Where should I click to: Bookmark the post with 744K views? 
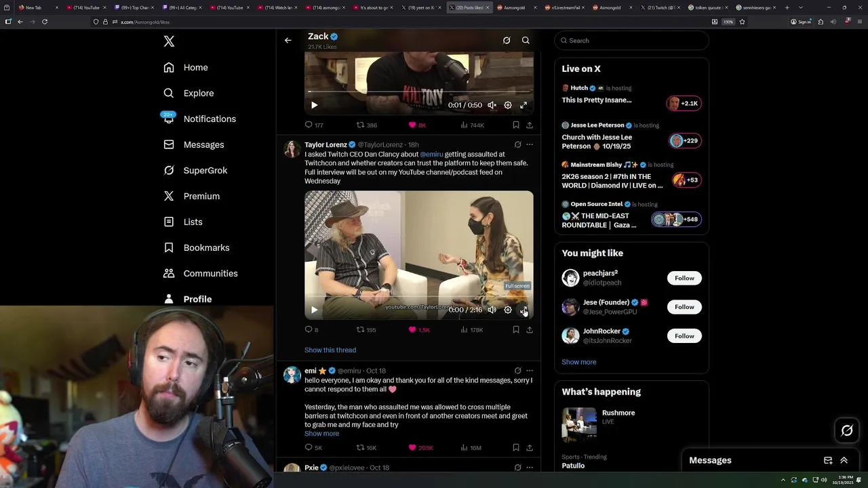coord(516,125)
